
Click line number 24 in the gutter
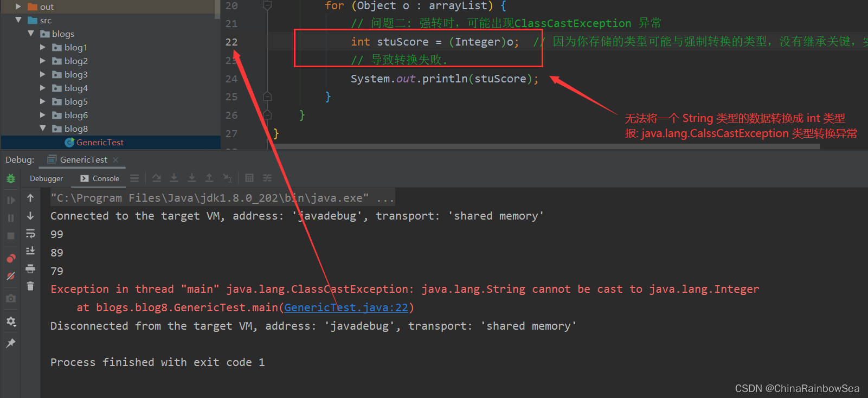pyautogui.click(x=232, y=79)
